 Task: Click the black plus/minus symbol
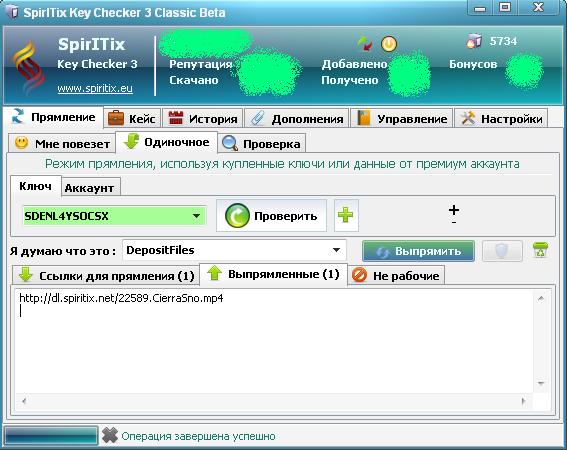click(x=454, y=214)
